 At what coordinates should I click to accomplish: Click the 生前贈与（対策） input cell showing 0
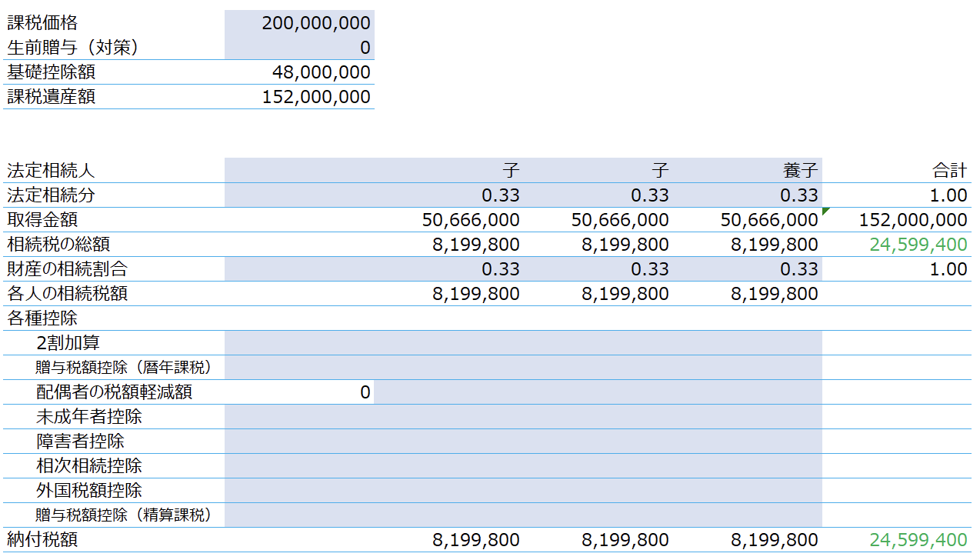pyautogui.click(x=299, y=48)
